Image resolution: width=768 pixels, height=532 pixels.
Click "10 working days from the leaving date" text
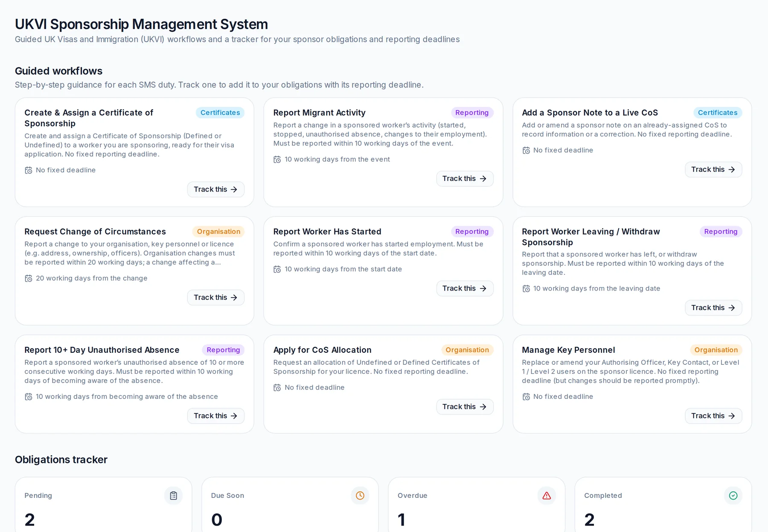coord(596,289)
